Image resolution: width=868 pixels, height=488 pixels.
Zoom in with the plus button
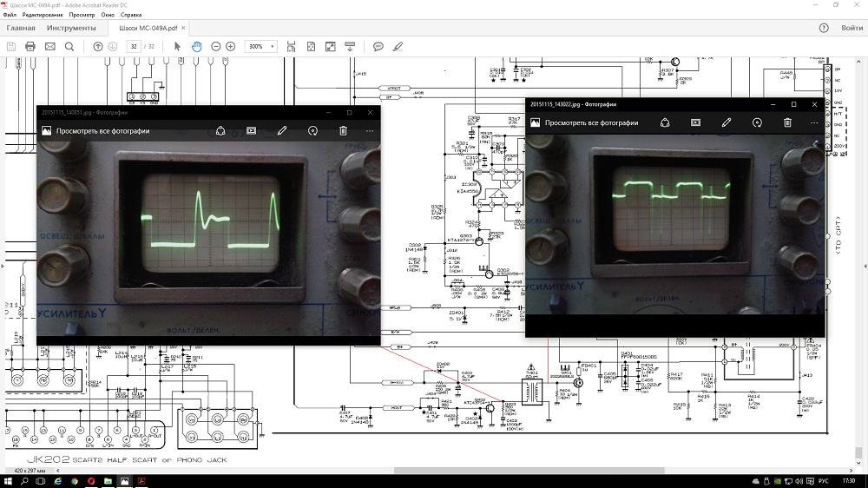(230, 46)
